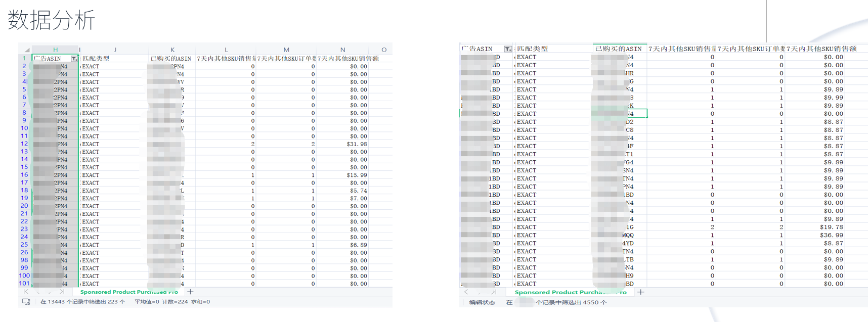Click the 编辑状态 status text in right workbook
This screenshot has height=322, width=868.
point(482,302)
